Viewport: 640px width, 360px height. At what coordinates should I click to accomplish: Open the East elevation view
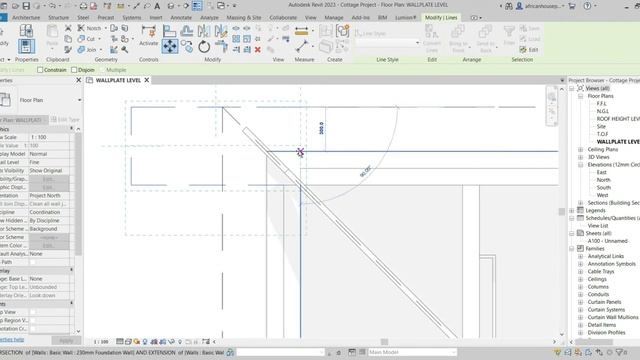(x=602, y=172)
